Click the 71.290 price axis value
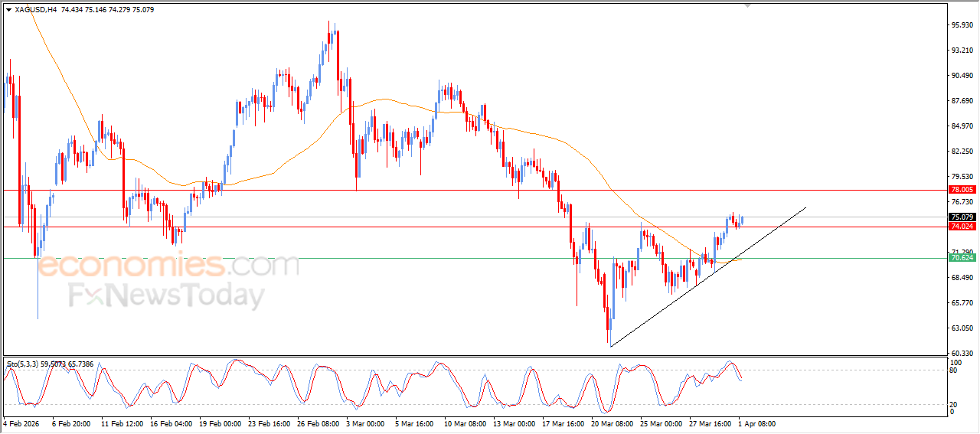This screenshot has width=980, height=434. (x=962, y=253)
